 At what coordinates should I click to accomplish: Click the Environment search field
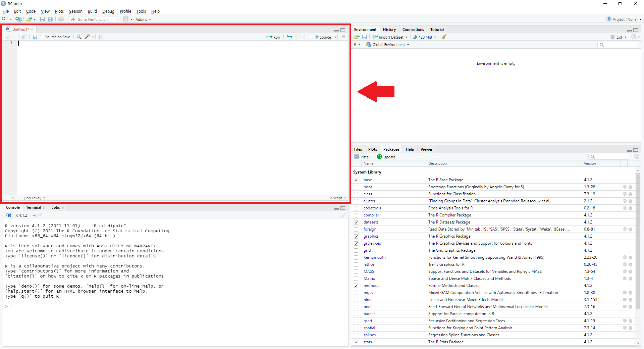(x=618, y=45)
